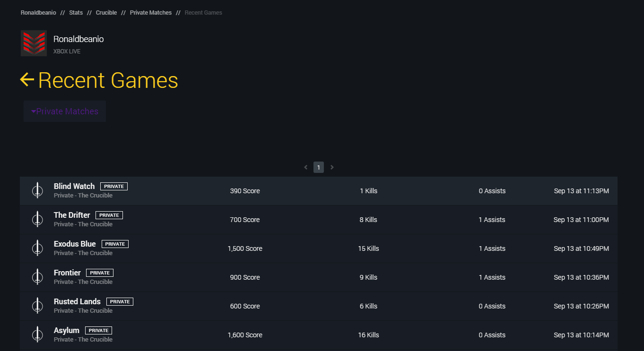Click Sep 13 at 11:13PM timestamp
Screen dimensions: 644x351
click(582, 191)
